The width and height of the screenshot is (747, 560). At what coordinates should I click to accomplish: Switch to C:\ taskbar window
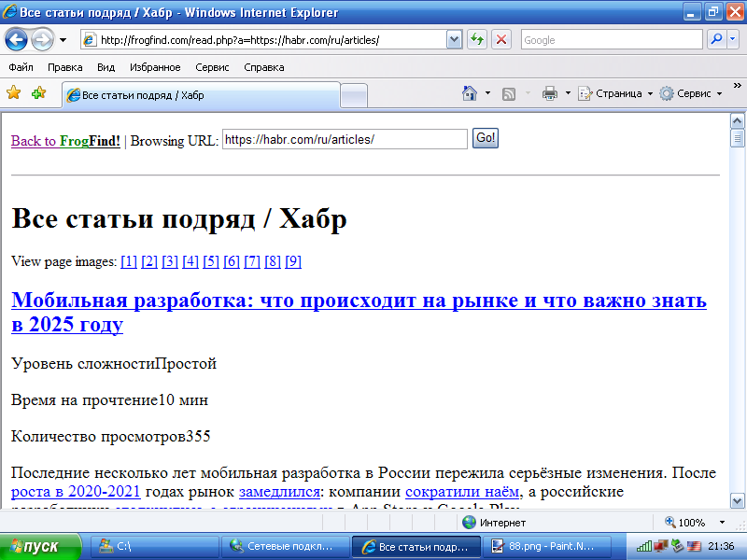point(154,547)
